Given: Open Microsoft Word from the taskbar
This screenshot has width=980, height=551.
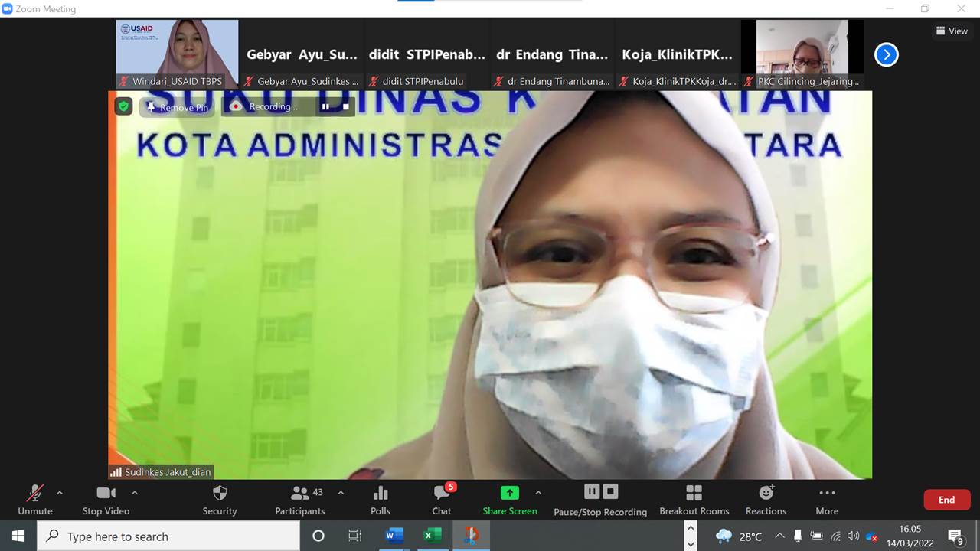Looking at the screenshot, I should coord(394,536).
